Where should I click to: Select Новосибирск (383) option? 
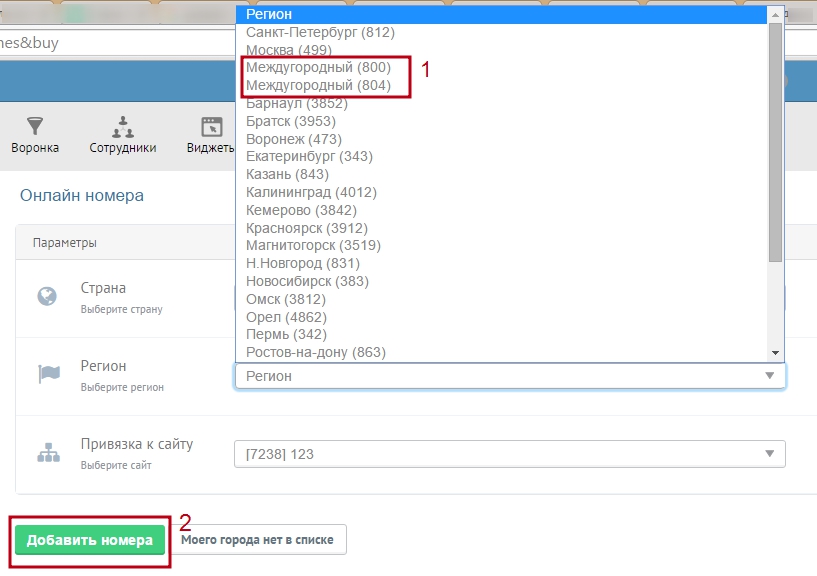[x=502, y=281]
